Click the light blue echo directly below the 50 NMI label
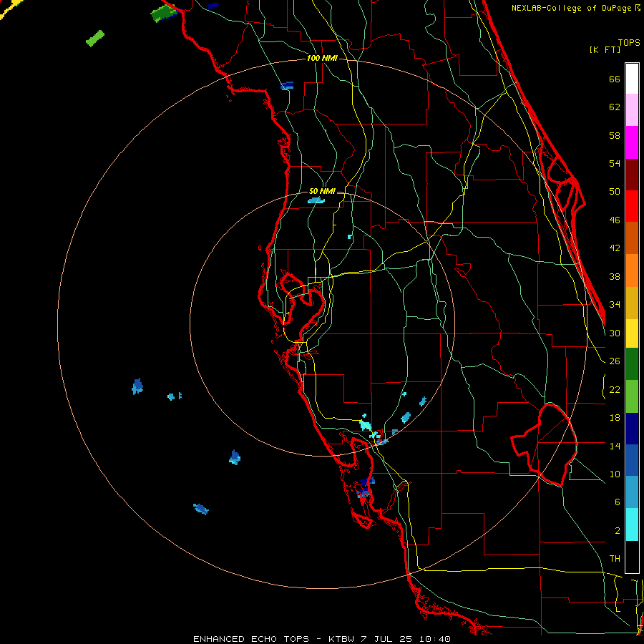This screenshot has height=644, width=644. pos(316,200)
